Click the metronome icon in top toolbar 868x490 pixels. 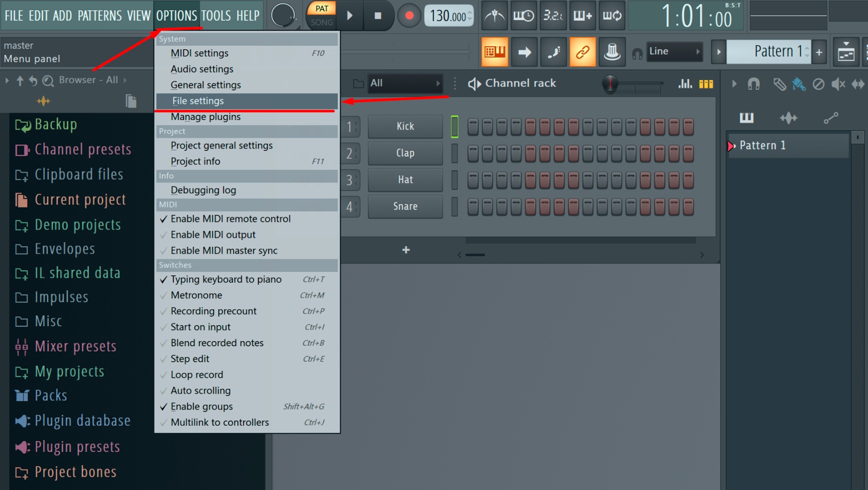[x=494, y=16]
